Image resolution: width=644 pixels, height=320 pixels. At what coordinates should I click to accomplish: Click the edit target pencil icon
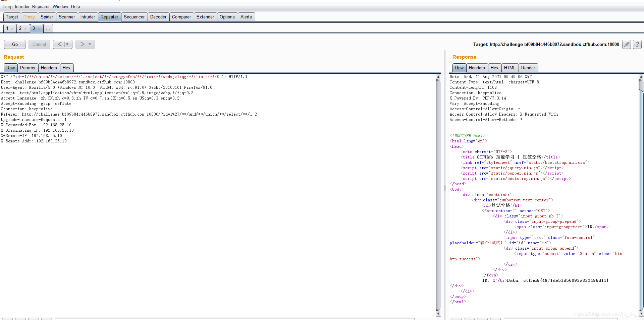point(626,44)
